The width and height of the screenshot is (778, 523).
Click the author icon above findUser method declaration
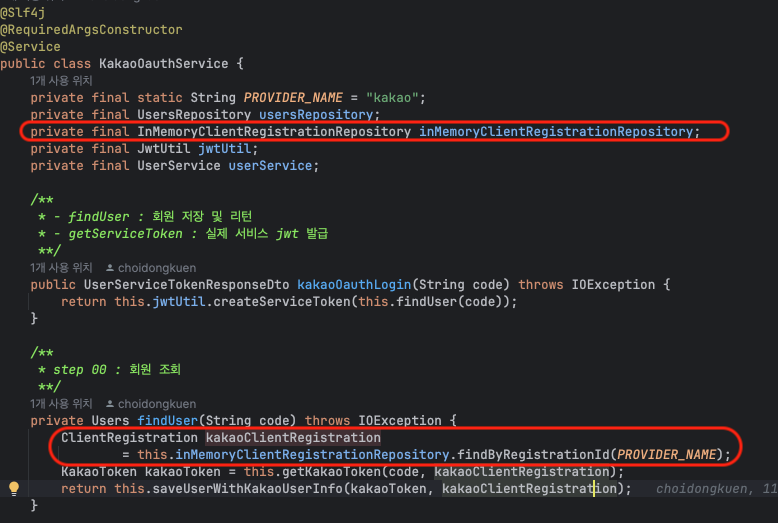coord(110,404)
